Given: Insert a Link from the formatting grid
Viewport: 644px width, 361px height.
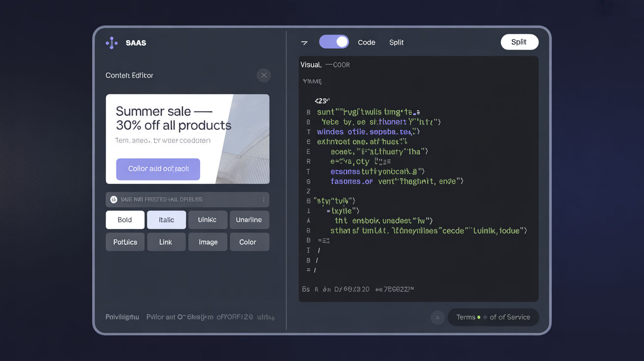Looking at the screenshot, I should (x=165, y=242).
